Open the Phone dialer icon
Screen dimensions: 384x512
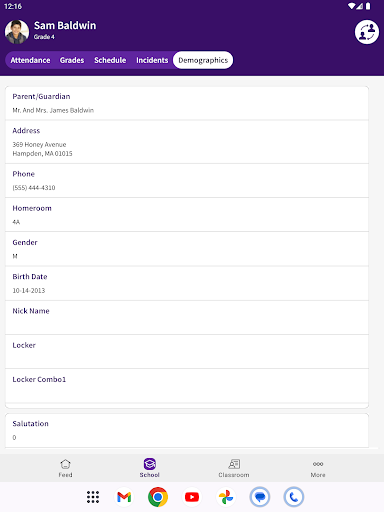[x=294, y=497]
